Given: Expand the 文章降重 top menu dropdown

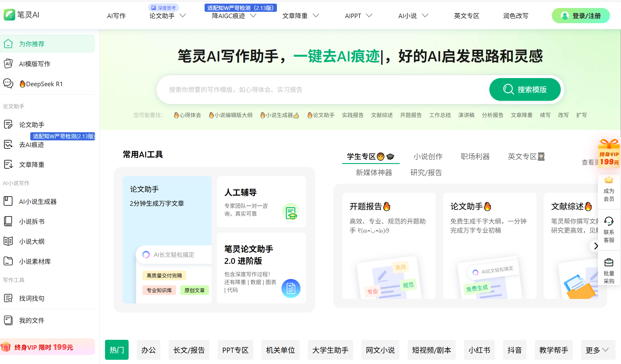Looking at the screenshot, I should (316, 16).
